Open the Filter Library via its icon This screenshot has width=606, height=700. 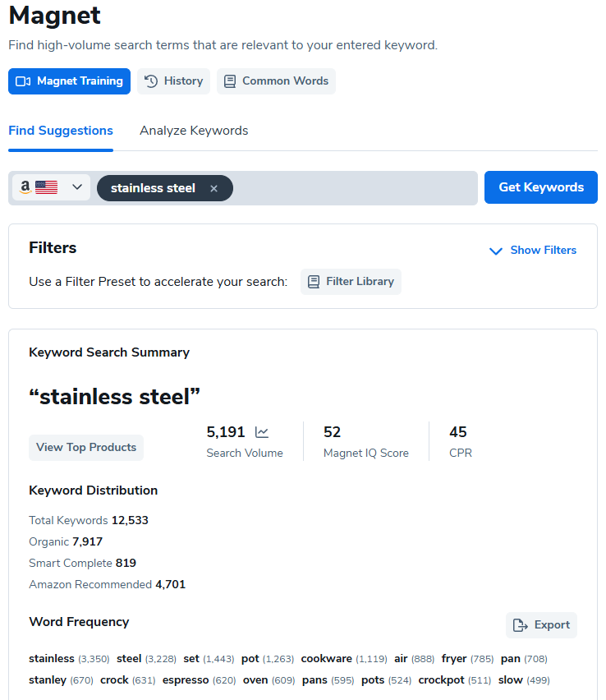tap(314, 281)
